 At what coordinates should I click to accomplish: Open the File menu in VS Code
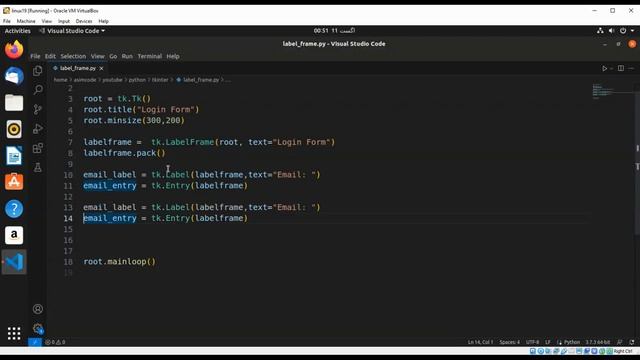click(x=36, y=56)
